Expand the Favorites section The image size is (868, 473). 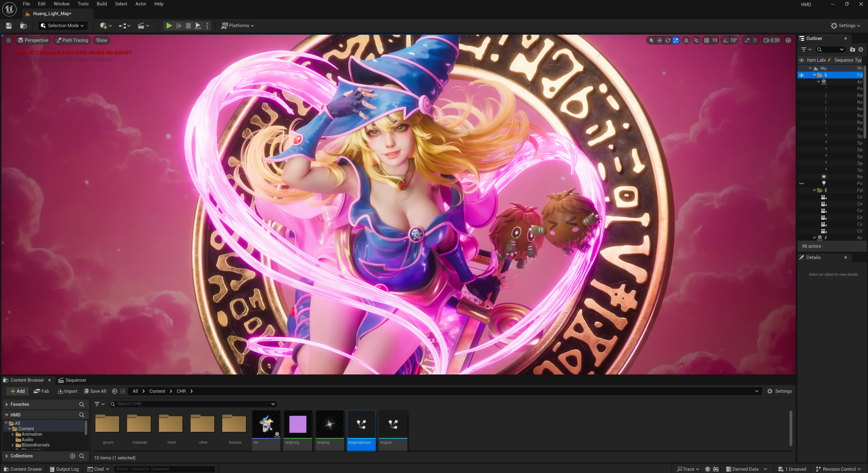pyautogui.click(x=7, y=404)
